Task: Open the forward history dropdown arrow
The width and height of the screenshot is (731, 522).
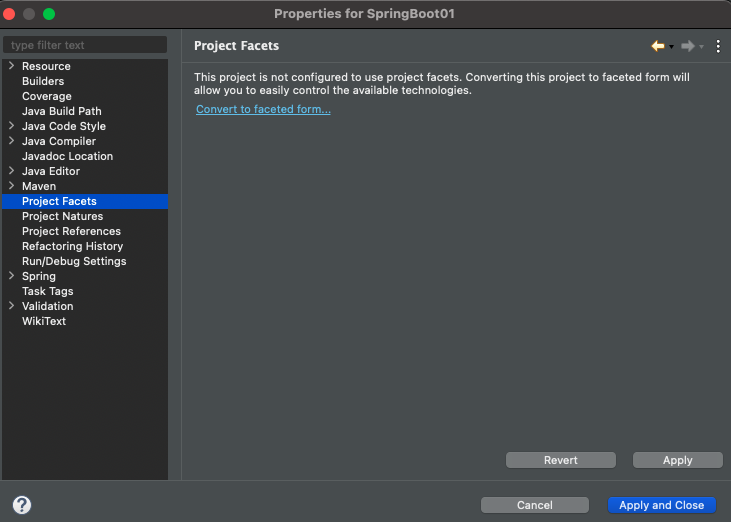Action: [x=701, y=47]
